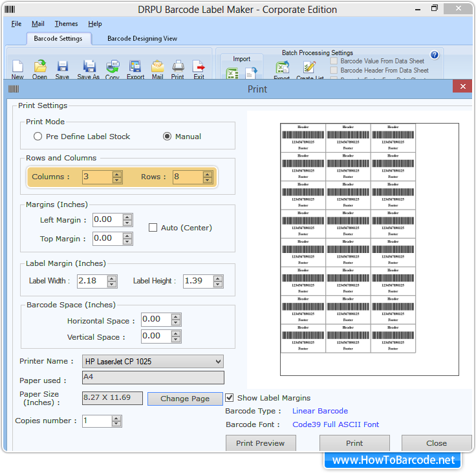Click the Label Width input field
Screen dimensions: 476x473
coord(92,281)
